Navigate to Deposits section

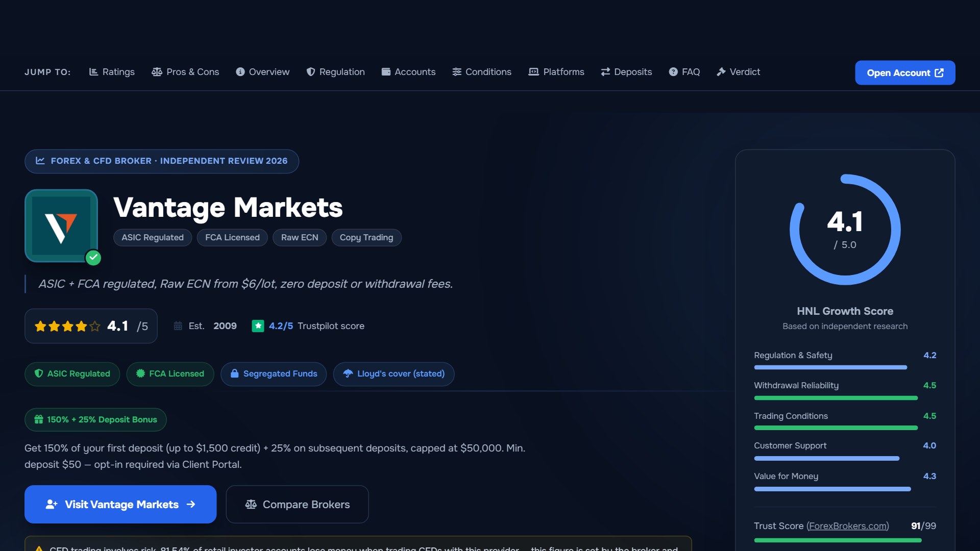[626, 72]
